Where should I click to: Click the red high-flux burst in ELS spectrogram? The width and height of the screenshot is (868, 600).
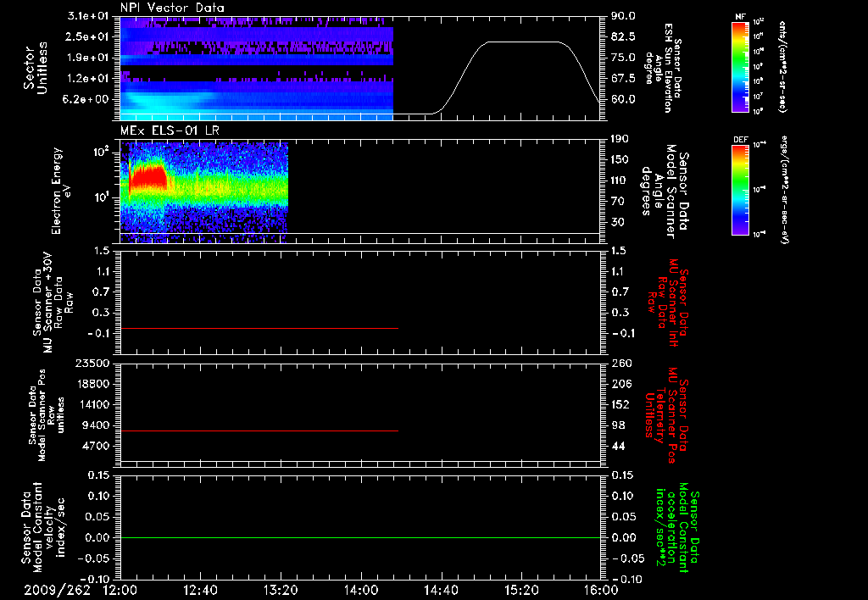coord(147,178)
